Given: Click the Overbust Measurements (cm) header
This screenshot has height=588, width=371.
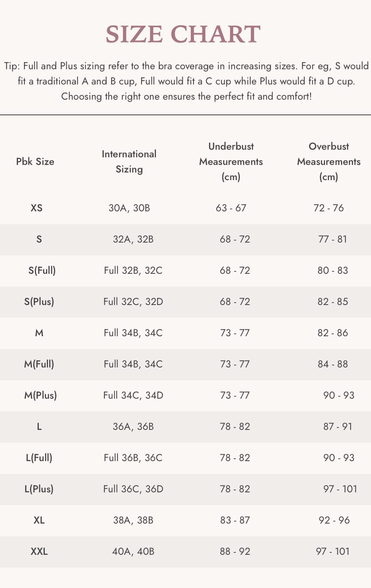Looking at the screenshot, I should click(x=329, y=162).
